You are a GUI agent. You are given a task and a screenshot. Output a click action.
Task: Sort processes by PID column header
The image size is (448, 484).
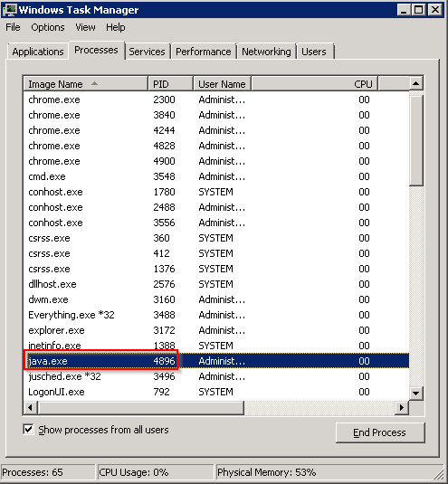click(x=170, y=83)
